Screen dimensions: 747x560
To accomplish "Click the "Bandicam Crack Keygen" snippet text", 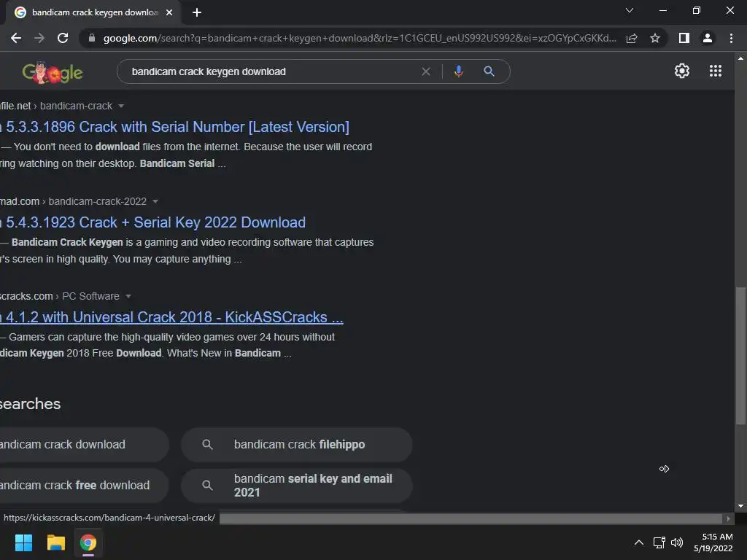I will [67, 242].
